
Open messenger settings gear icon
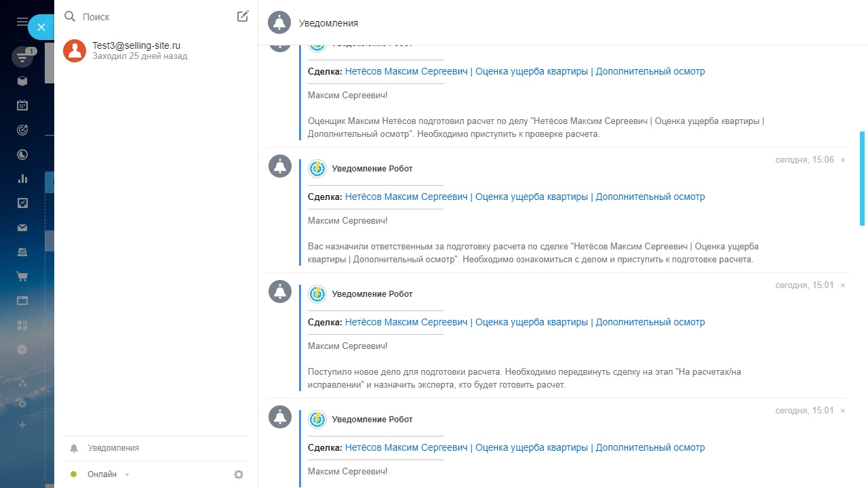[x=239, y=474]
